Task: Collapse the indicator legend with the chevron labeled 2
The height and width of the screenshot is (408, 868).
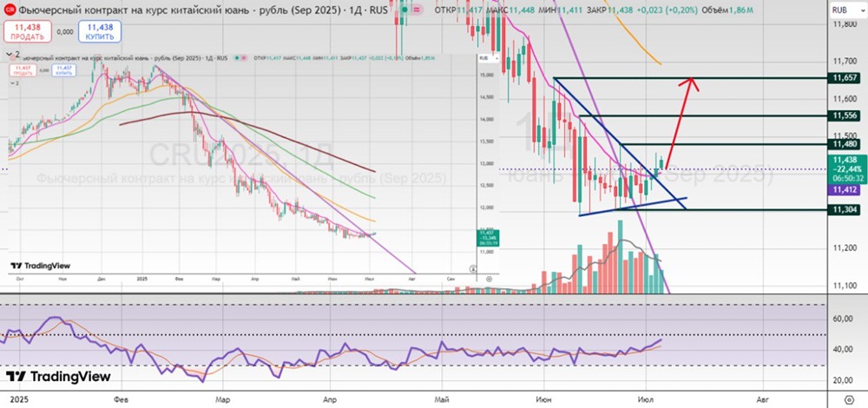Action: click(12, 53)
